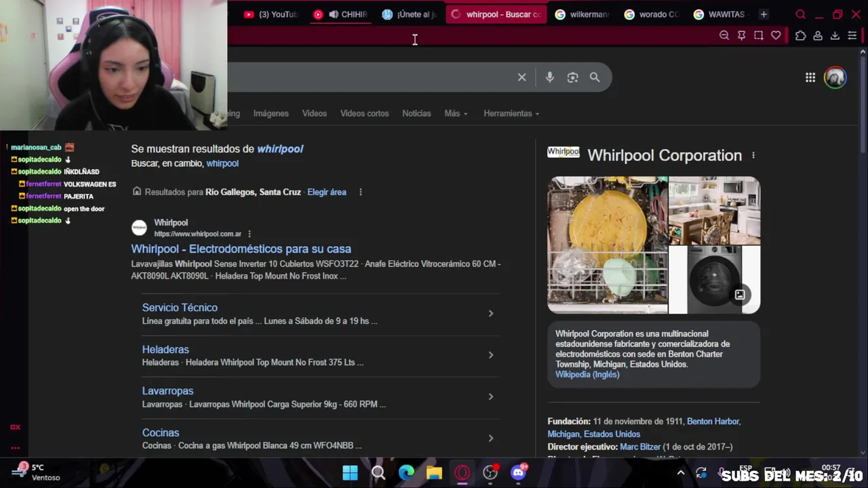
Task: Open the browser extensions puzzle icon
Action: tap(800, 35)
